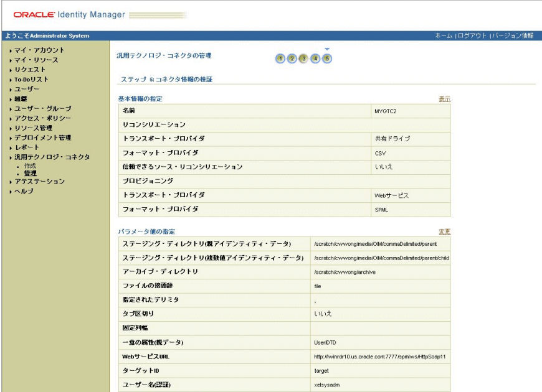542x392 pixels.
Task: Click the 汎用テクノロジ・コネクタの管理 page title
Action: pos(164,55)
